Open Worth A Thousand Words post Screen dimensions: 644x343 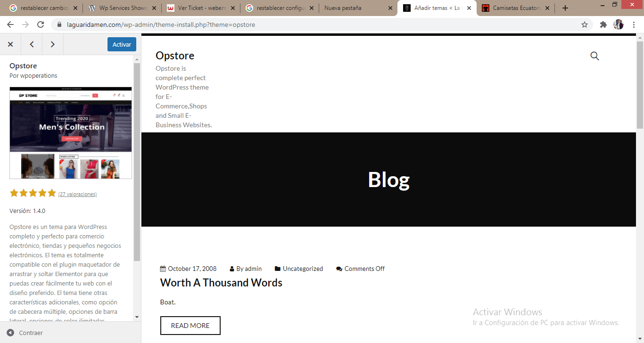tap(221, 283)
